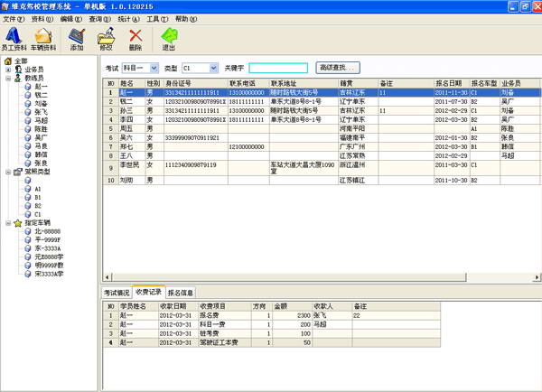Select student row 李世民 in the table

tap(322, 168)
